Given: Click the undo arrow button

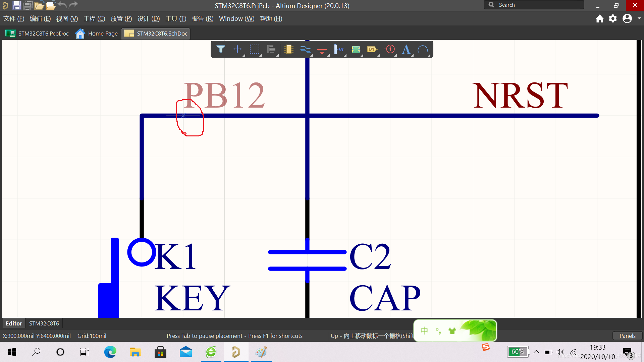Looking at the screenshot, I should [x=63, y=5].
